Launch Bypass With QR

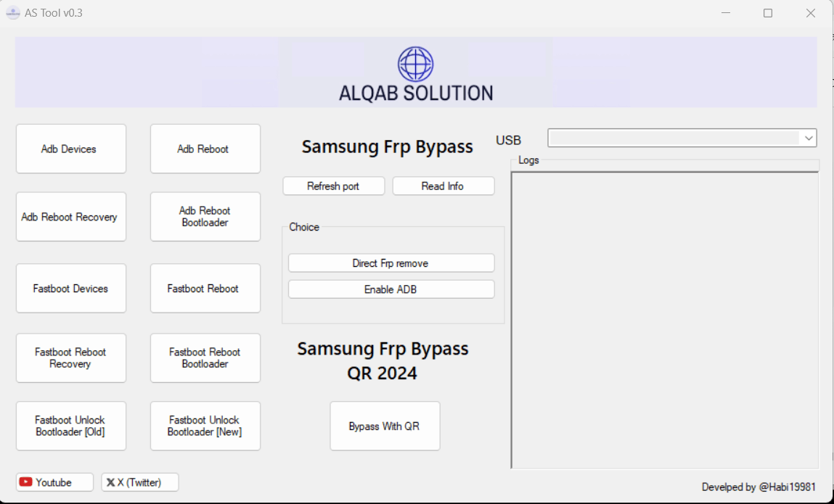pos(385,426)
